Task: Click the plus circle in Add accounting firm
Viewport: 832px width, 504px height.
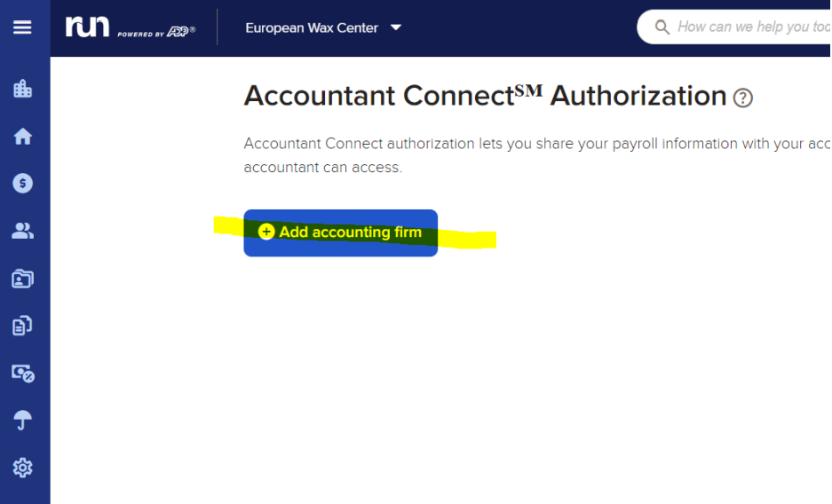Action: coord(266,232)
